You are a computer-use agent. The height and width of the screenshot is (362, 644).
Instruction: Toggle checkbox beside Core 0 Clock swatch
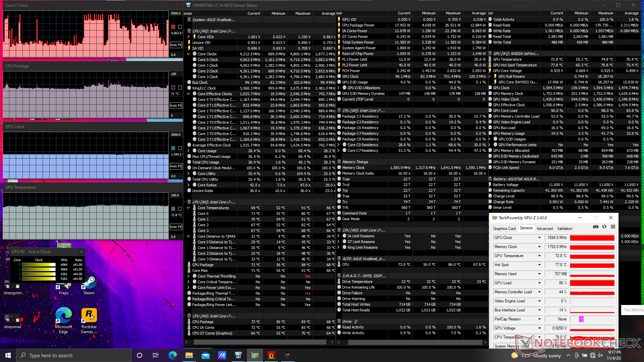(180, 27)
